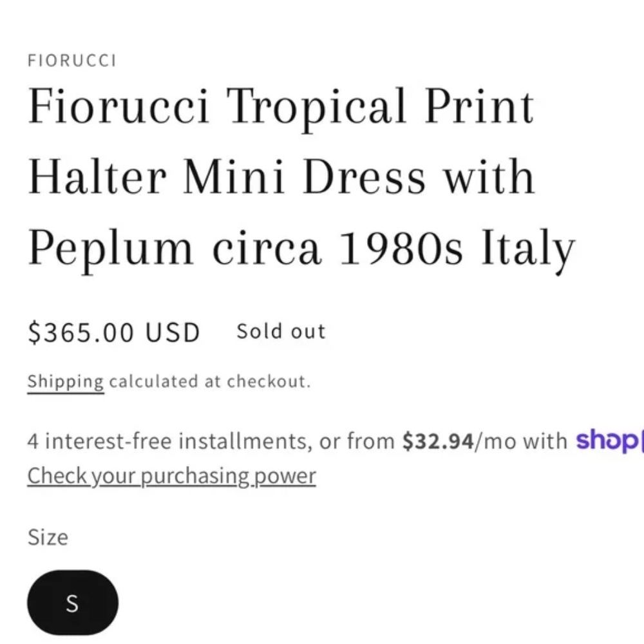Select the S size option

click(72, 603)
